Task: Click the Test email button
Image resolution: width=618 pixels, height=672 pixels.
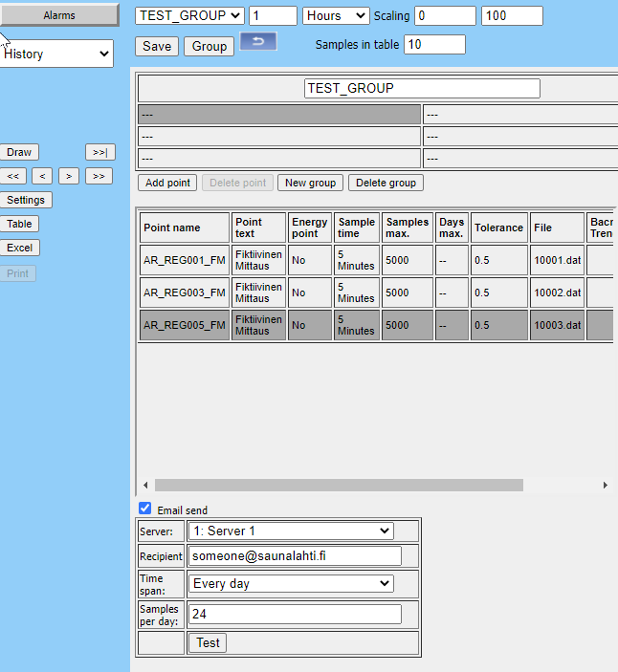Action: [208, 643]
